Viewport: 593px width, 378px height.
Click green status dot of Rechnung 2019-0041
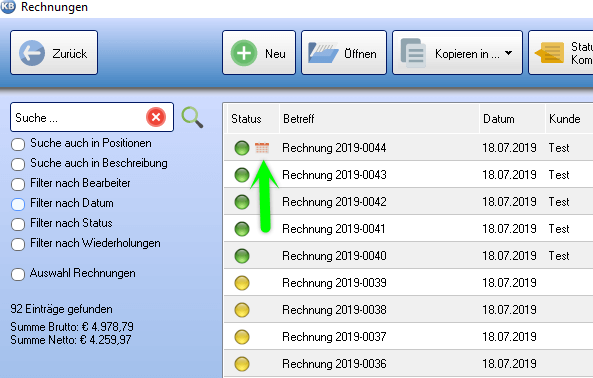(x=242, y=229)
